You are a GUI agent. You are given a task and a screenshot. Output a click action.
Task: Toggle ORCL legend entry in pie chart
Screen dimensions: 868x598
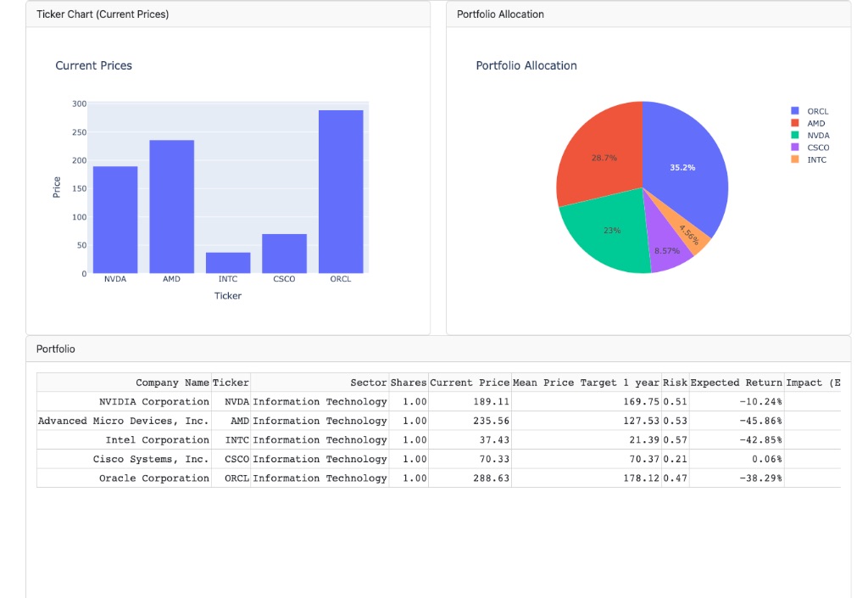coord(817,111)
